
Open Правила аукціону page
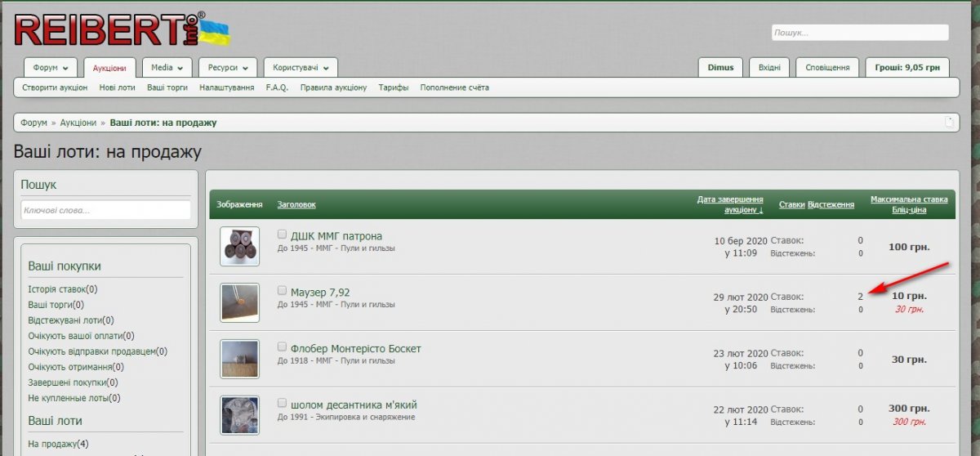click(x=333, y=87)
